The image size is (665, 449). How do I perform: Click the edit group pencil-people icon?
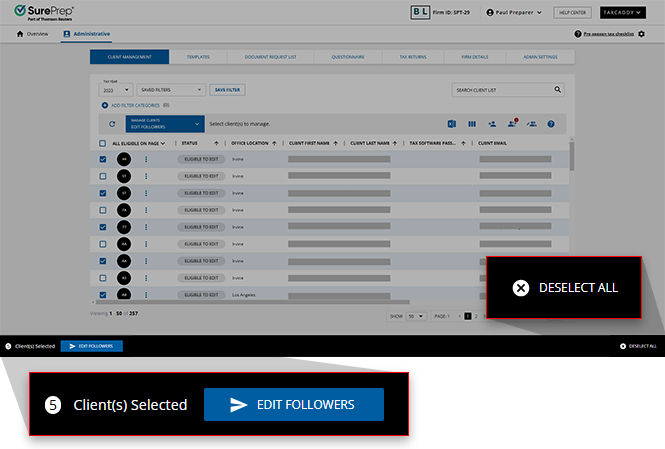[x=532, y=124]
